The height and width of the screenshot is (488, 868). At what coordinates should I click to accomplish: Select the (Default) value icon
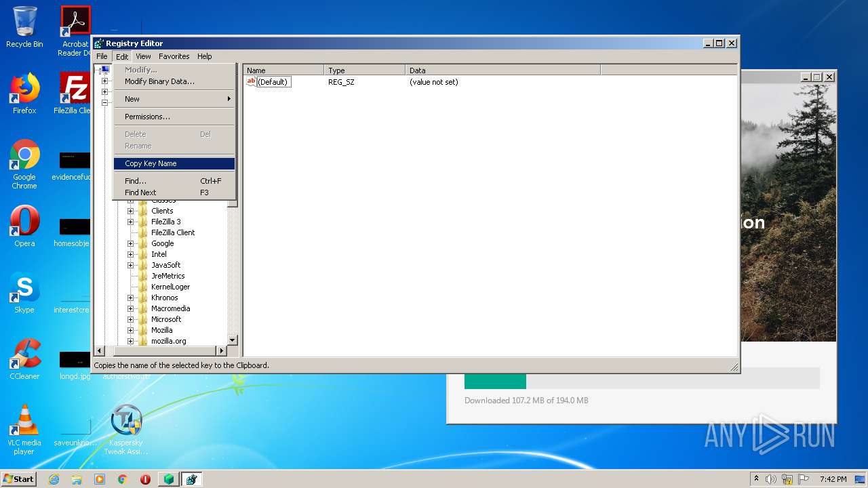251,81
